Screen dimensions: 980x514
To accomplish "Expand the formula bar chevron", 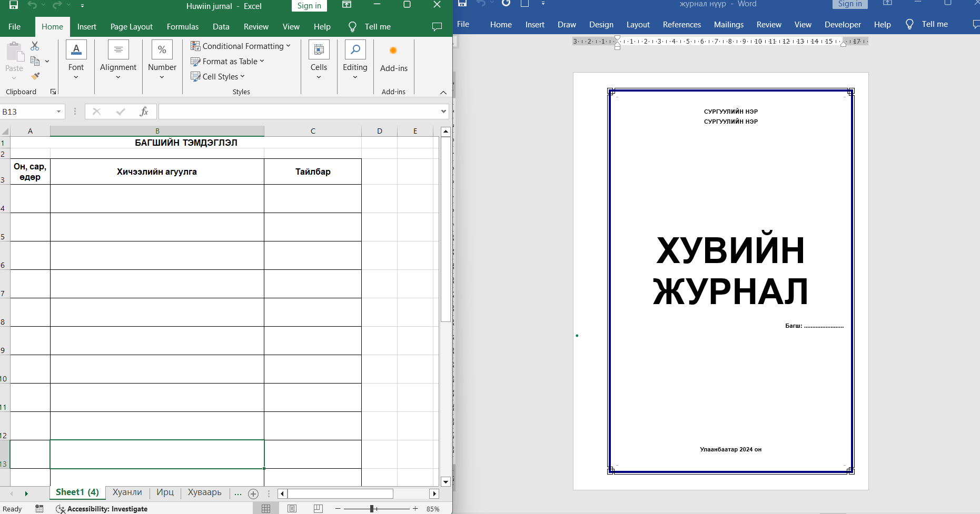I will (444, 112).
